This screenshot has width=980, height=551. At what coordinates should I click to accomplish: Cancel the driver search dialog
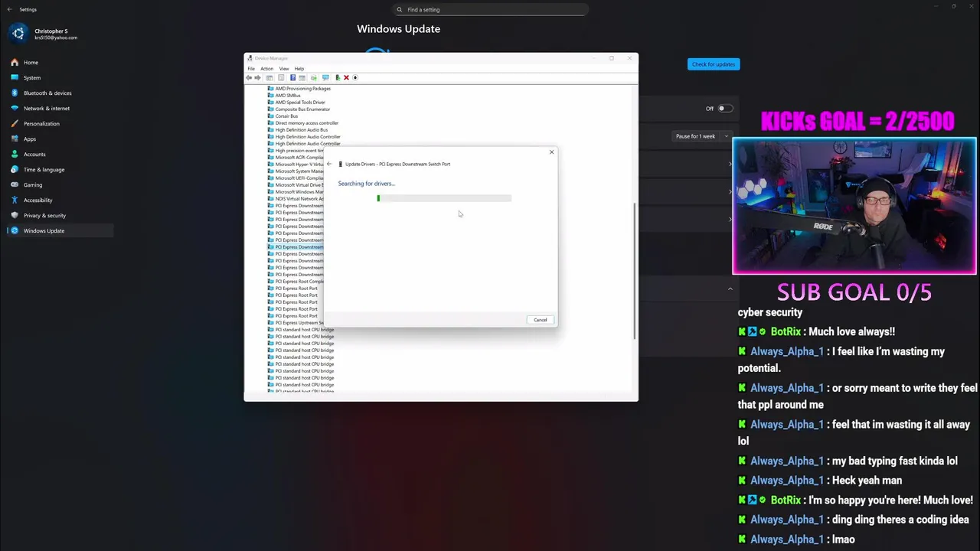pyautogui.click(x=541, y=320)
